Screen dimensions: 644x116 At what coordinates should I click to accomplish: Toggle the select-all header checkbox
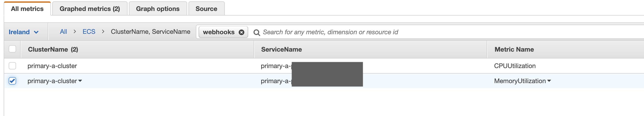(x=12, y=49)
